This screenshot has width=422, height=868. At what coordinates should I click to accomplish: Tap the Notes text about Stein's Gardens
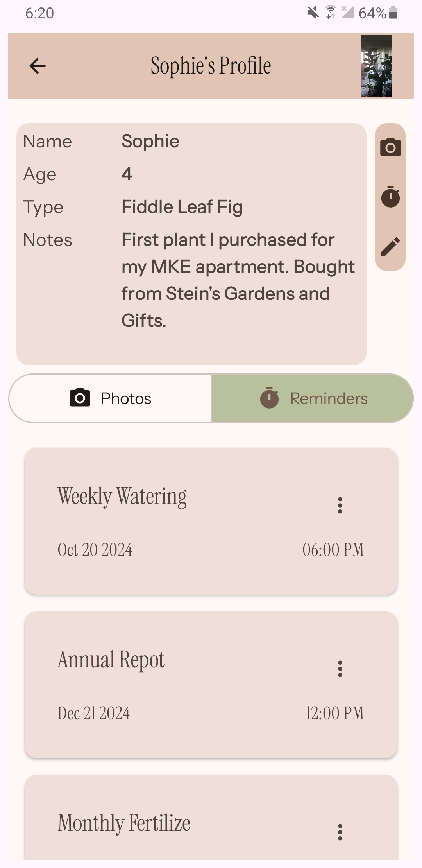(x=238, y=280)
